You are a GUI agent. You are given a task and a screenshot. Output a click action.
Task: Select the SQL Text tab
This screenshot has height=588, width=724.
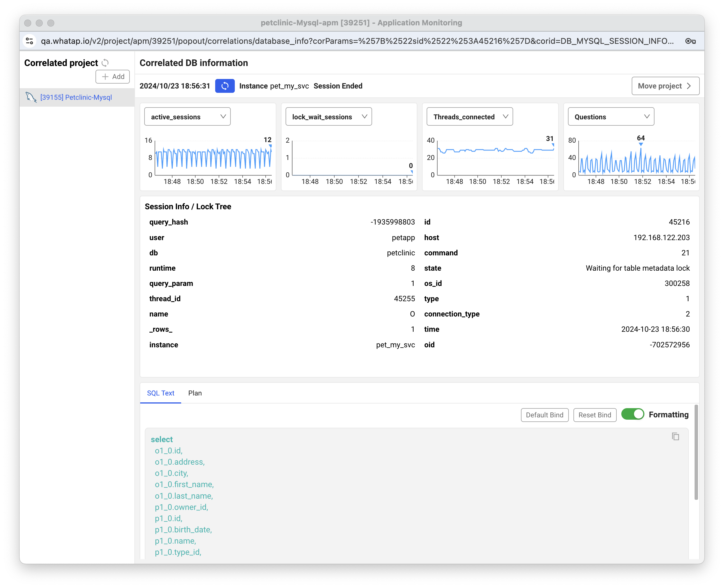(160, 393)
